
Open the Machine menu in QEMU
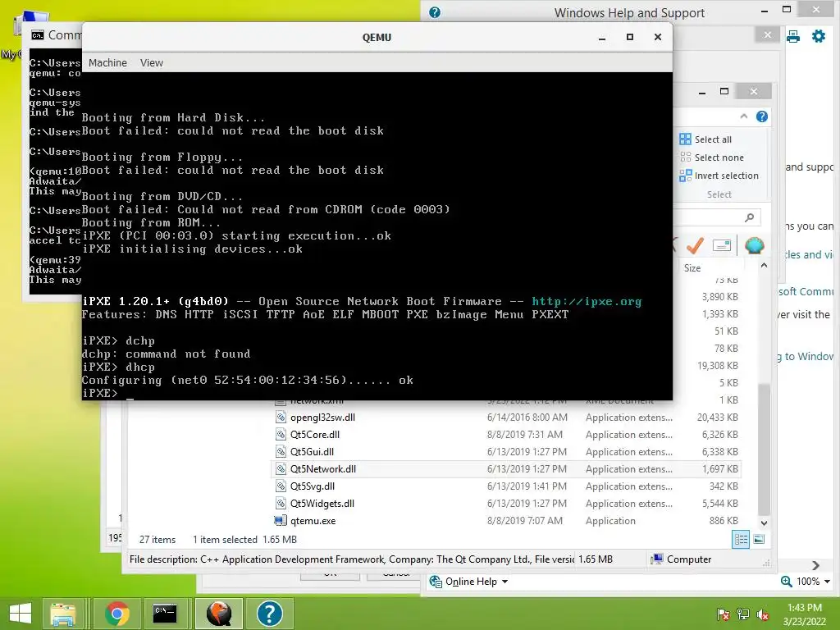tap(107, 62)
